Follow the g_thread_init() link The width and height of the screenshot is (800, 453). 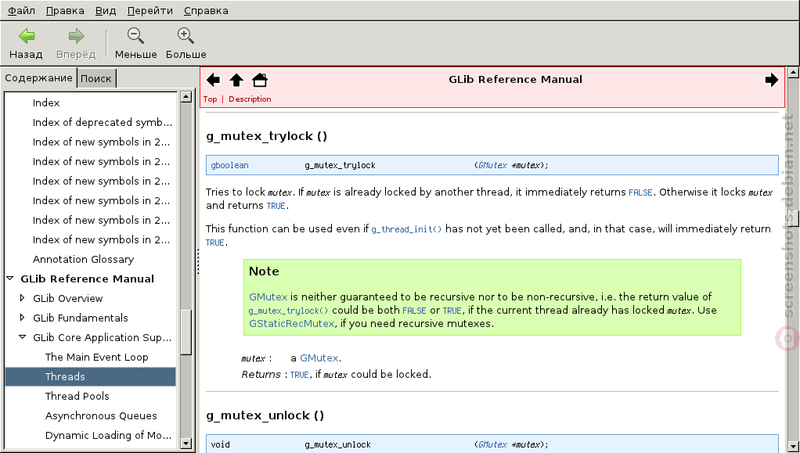pos(406,230)
